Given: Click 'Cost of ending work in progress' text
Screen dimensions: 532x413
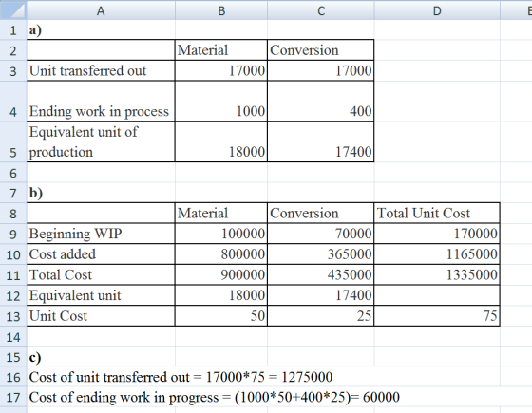Looking at the screenshot, I should point(215,398).
